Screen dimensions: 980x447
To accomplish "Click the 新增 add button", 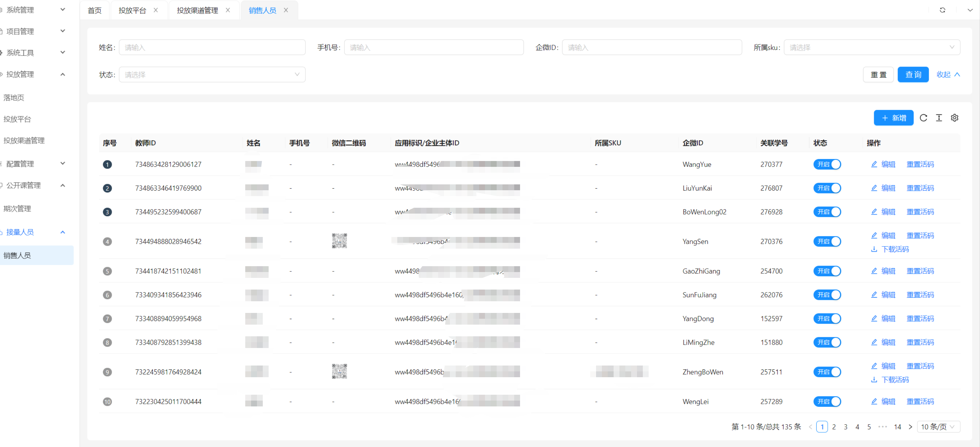I will pyautogui.click(x=894, y=118).
